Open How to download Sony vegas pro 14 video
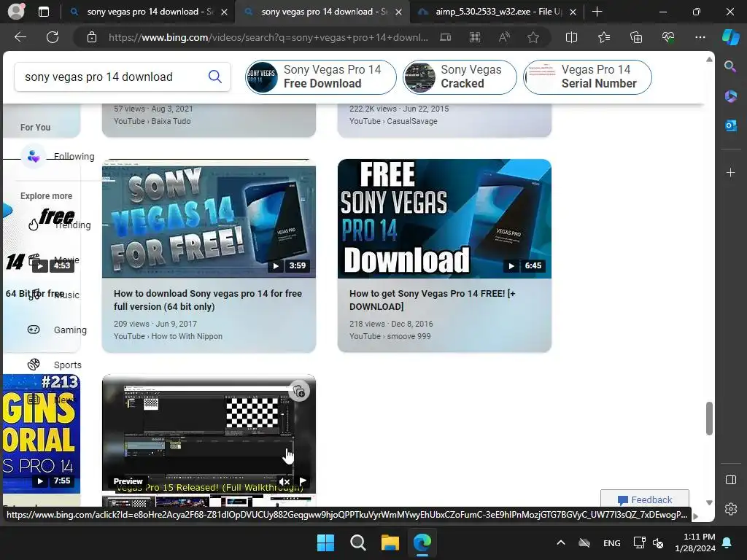 click(208, 300)
